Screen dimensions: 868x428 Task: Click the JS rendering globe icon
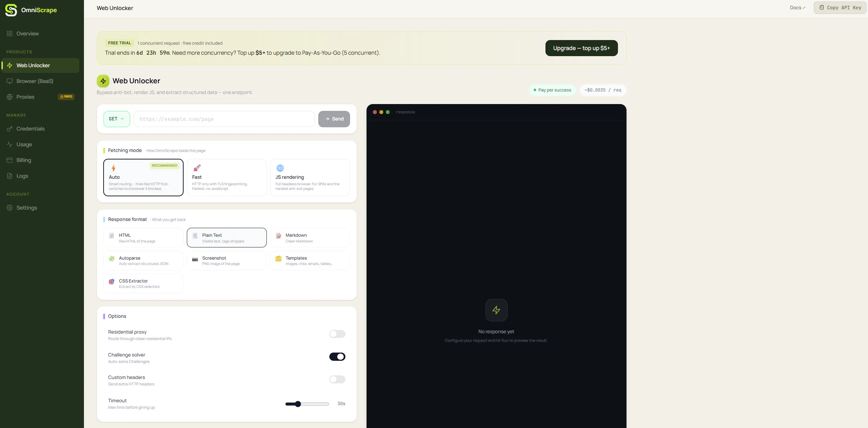click(280, 168)
